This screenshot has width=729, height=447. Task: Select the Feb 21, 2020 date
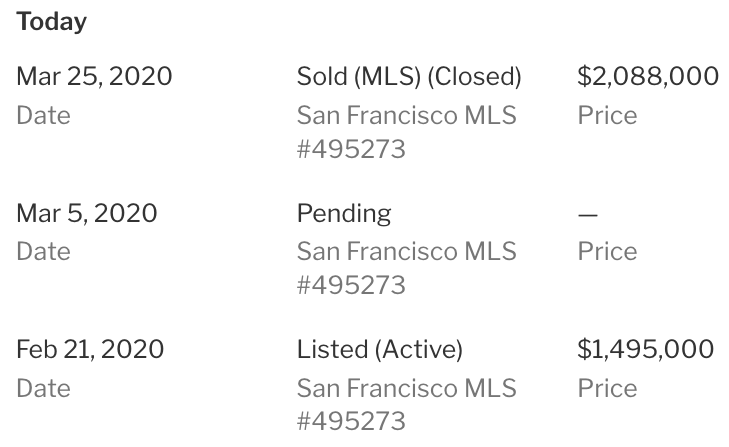point(90,349)
